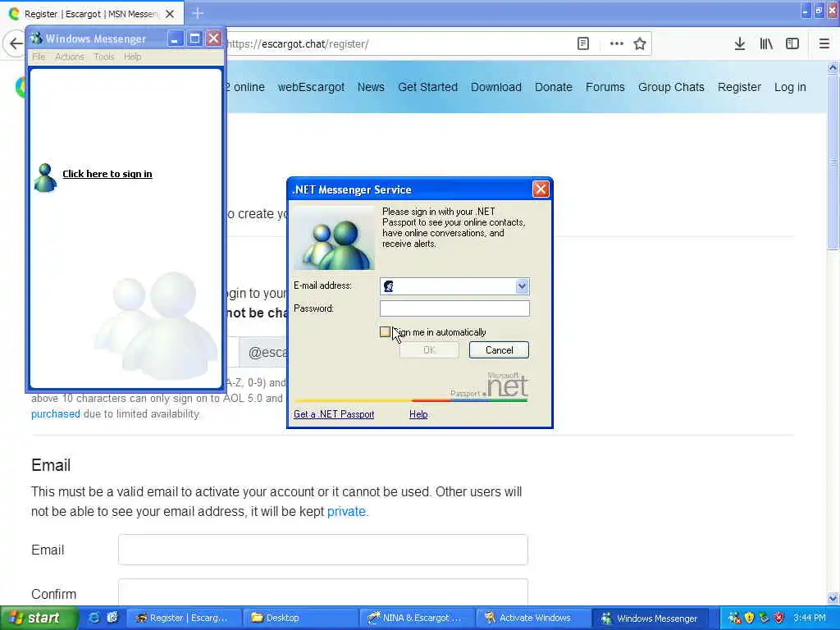Open a new browser tab with plus icon
Screen dimensions: 840x630
pyautogui.click(x=198, y=13)
